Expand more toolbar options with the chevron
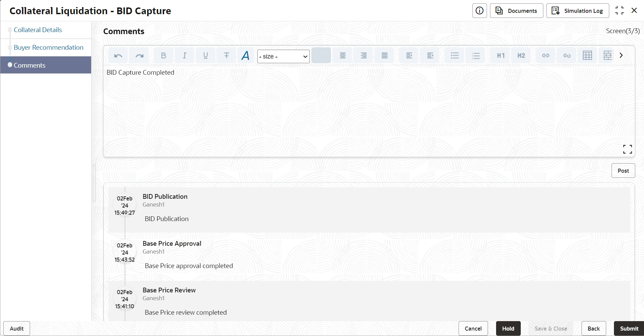The image size is (644, 336). 621,55
